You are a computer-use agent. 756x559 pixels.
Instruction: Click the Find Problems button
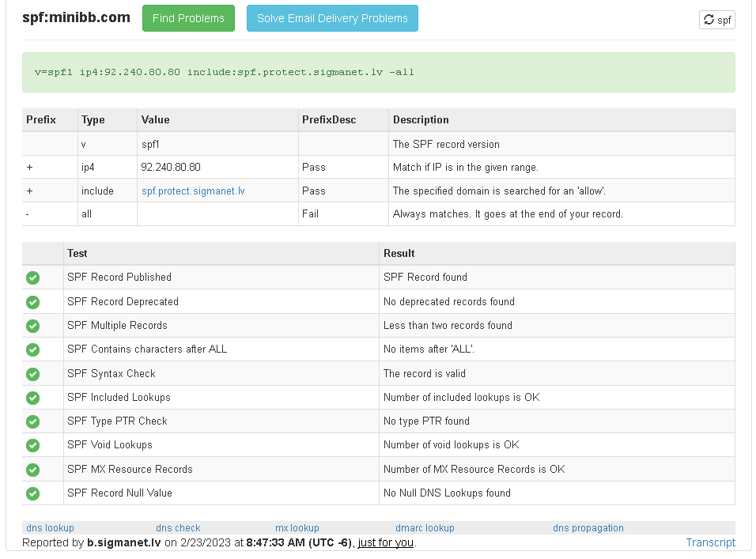point(188,18)
